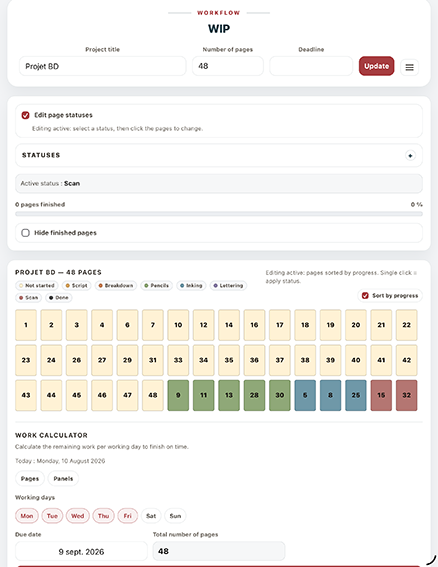Click 'Today : Monday, 10 August 2026' text
Viewport: 438px width, 567px height.
point(60,461)
